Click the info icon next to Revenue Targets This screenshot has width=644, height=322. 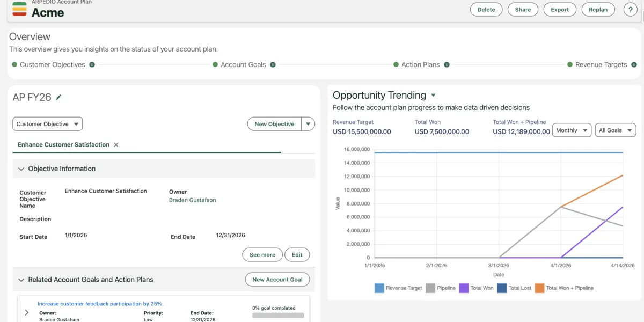point(634,64)
